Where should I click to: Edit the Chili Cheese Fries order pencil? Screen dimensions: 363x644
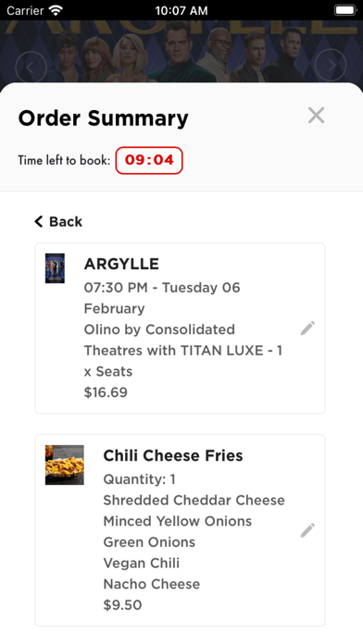click(307, 530)
